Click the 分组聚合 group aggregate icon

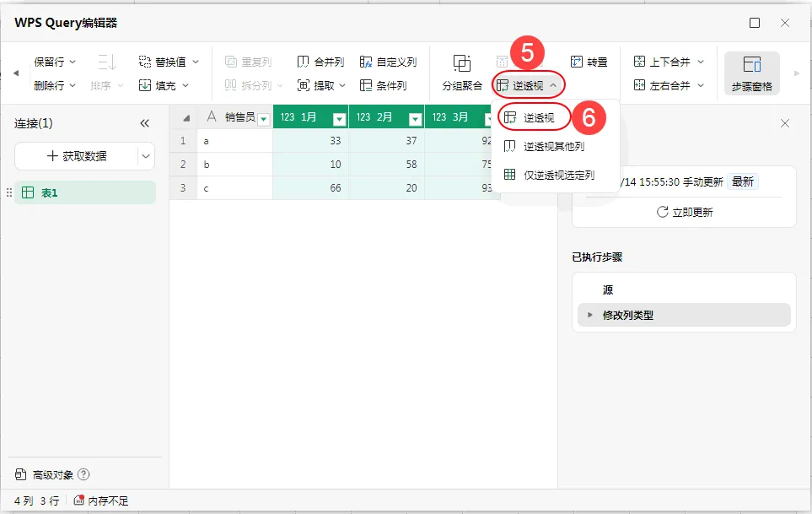click(x=461, y=63)
